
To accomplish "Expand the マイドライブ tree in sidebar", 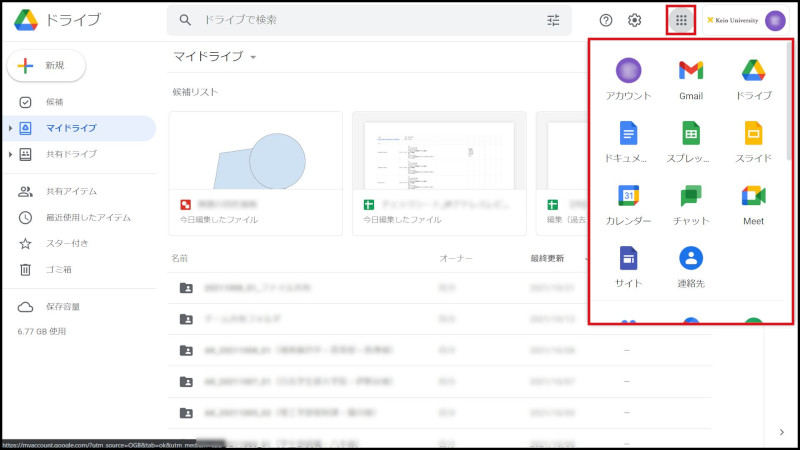I will point(11,128).
